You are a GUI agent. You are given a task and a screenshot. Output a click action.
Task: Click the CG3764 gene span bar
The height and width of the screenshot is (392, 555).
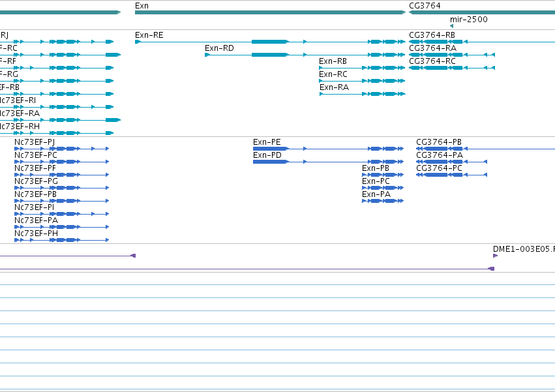tap(482, 12)
